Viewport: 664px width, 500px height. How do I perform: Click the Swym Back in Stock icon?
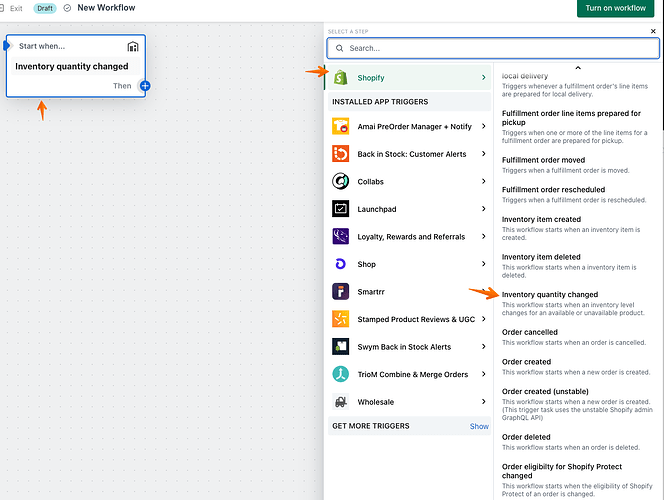[340, 346]
